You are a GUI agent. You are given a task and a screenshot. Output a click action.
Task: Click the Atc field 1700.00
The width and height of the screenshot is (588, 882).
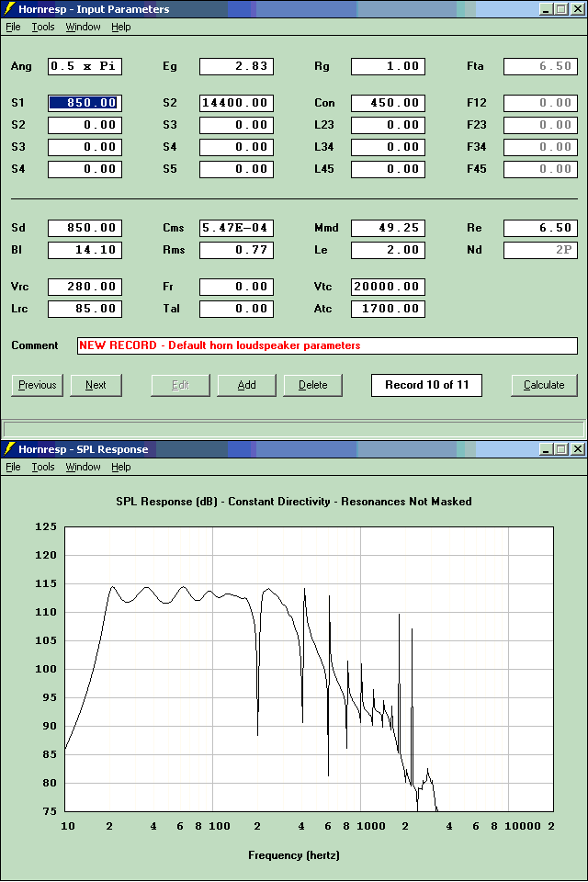(388, 309)
